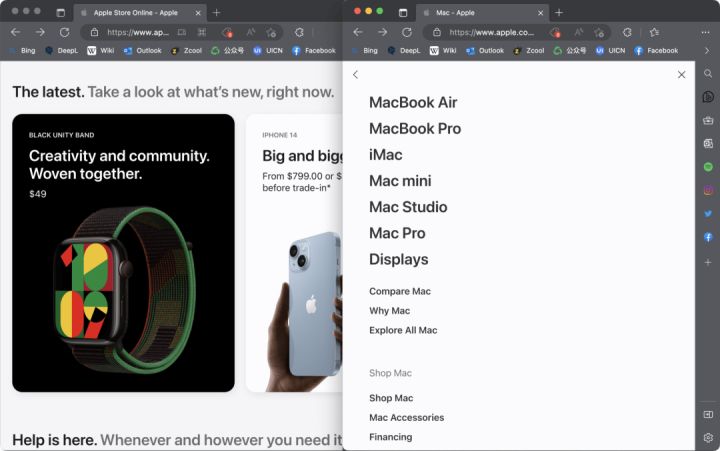Image resolution: width=720 pixels, height=451 pixels.
Task: Open Outlook bookmark in Apple Store Online window
Action: pos(142,51)
